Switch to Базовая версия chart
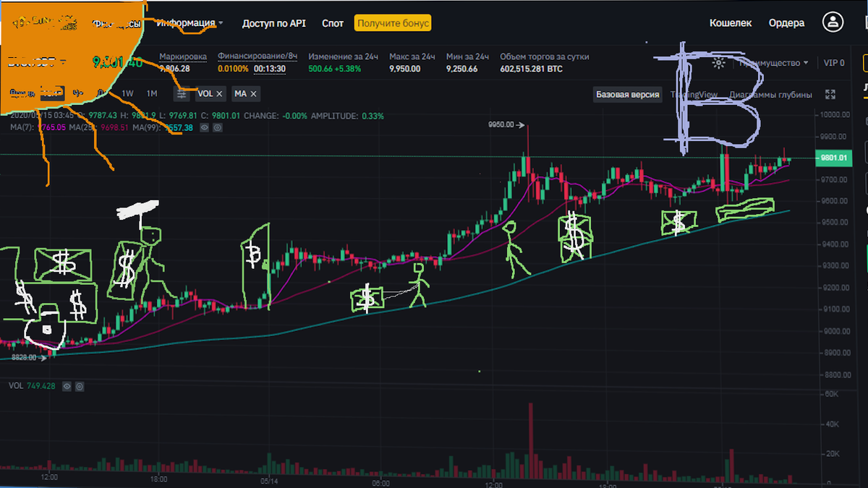The height and width of the screenshot is (488, 868). 627,95
